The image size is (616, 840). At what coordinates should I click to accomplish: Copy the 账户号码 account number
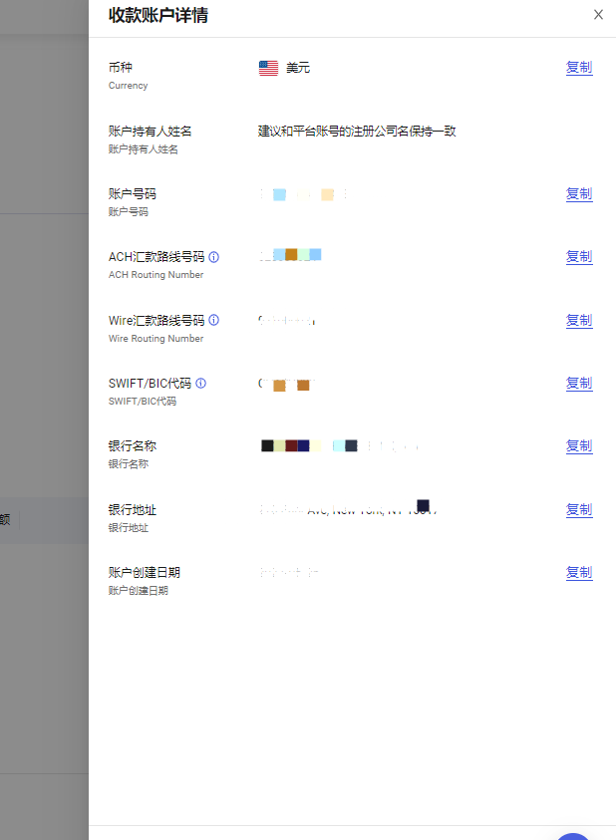pos(578,194)
